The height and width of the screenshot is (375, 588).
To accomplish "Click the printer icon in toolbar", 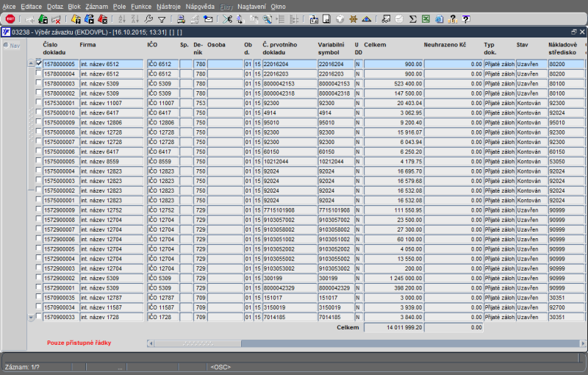I will (181, 19).
